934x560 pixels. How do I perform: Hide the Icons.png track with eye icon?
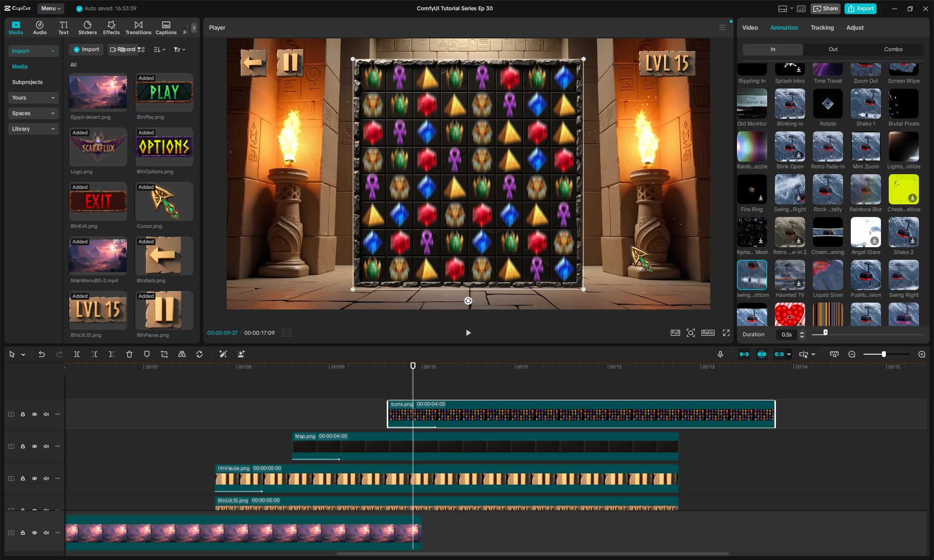(35, 415)
